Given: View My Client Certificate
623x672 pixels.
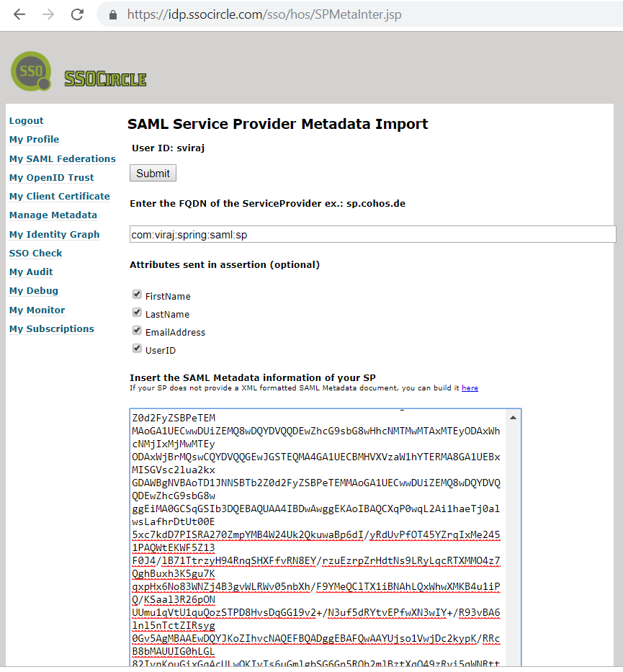Looking at the screenshot, I should pos(59,196).
